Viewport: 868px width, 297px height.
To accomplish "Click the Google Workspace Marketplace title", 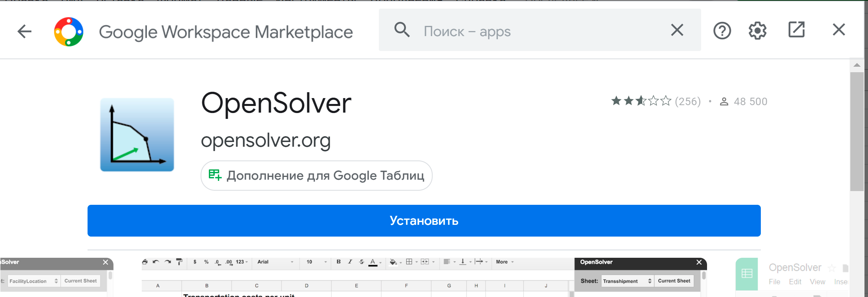I will [x=226, y=32].
